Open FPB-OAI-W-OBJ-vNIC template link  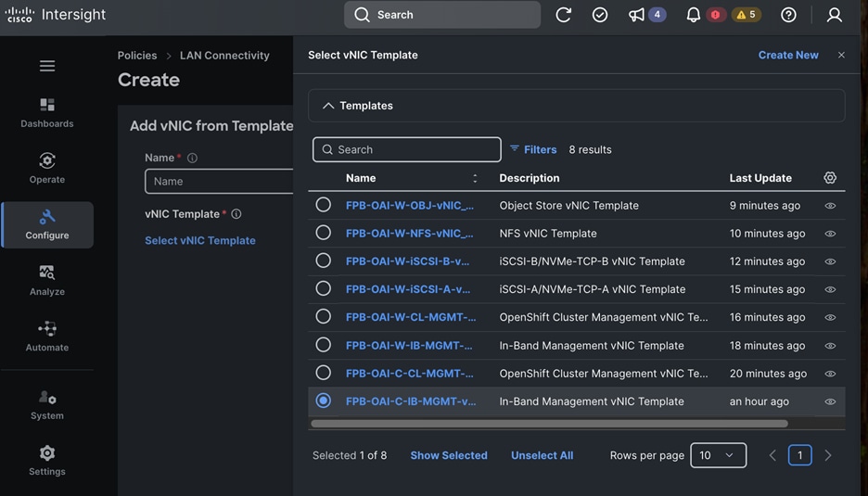[x=410, y=206]
